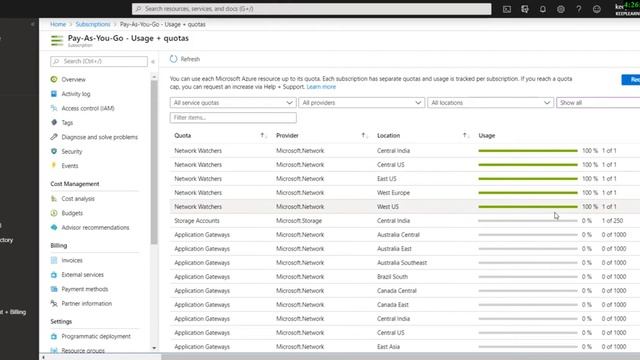Collapse the sidebar menu chevron
Screen dimensions: 640x360
point(153,62)
